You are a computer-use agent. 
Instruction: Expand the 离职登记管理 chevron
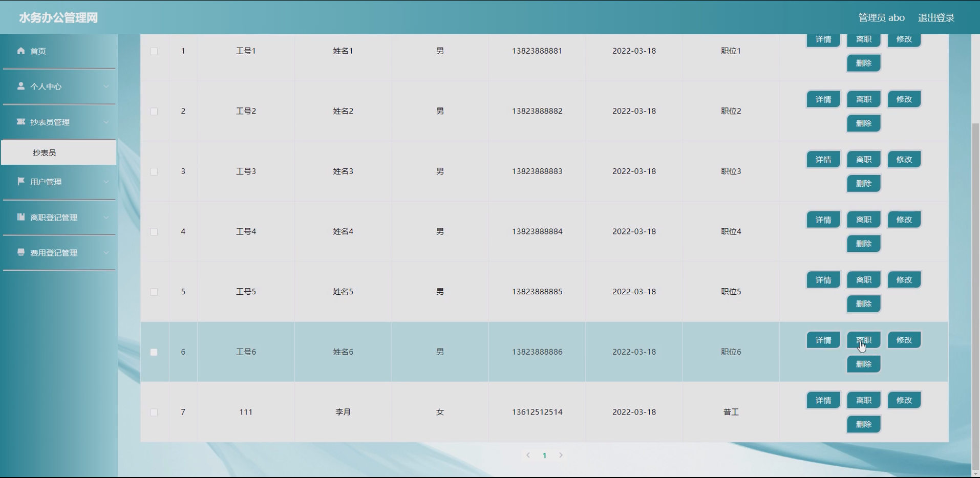tap(106, 218)
